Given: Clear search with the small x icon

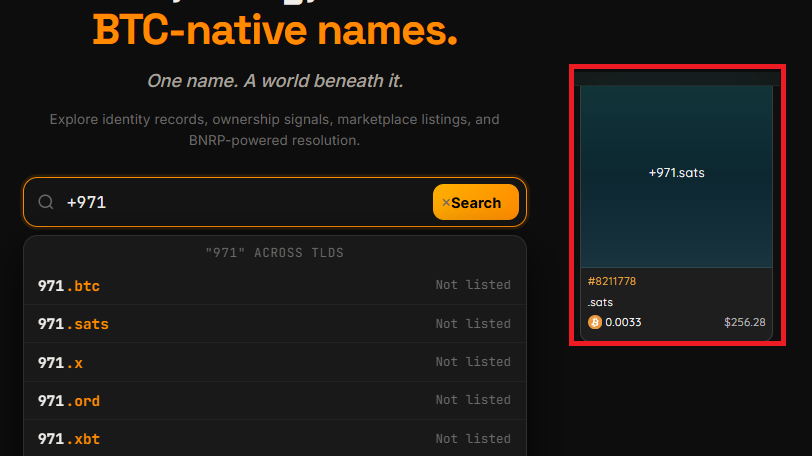Looking at the screenshot, I should [446, 202].
